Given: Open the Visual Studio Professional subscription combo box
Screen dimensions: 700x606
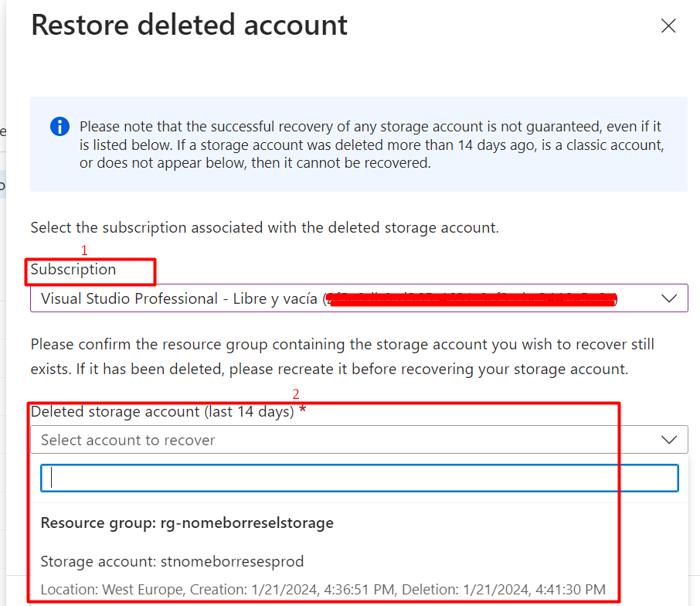Looking at the screenshot, I should 359,298.
